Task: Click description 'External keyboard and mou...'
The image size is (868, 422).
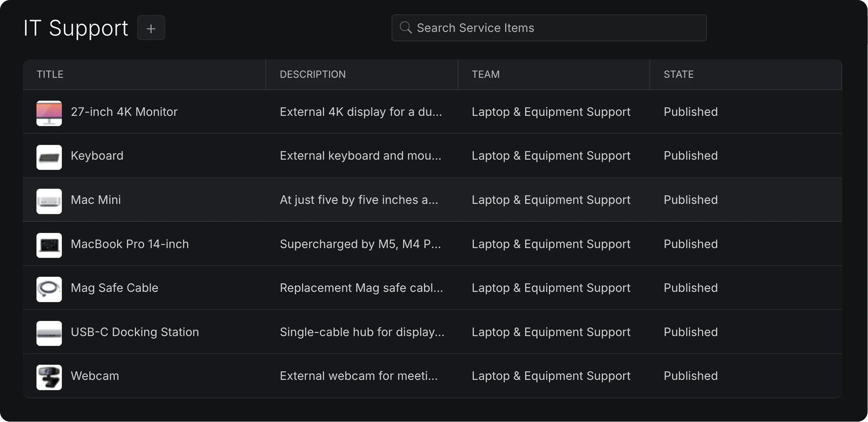Action: (x=360, y=156)
